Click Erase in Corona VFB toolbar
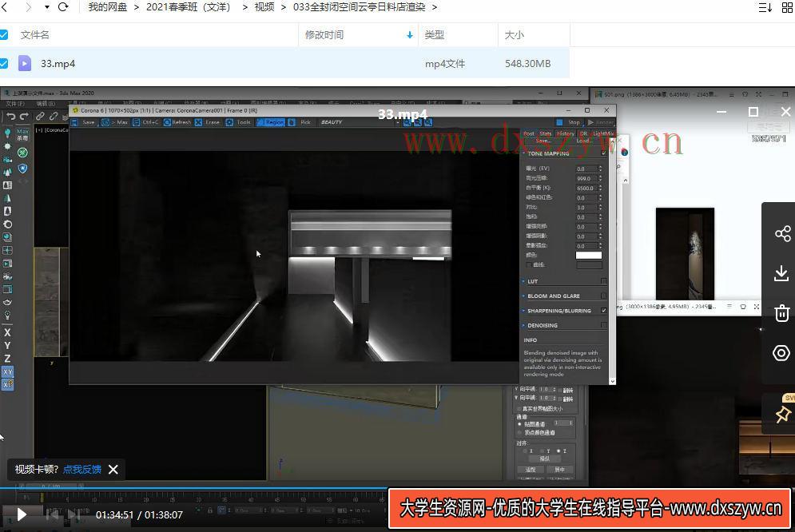The width and height of the screenshot is (795, 532). [208, 122]
